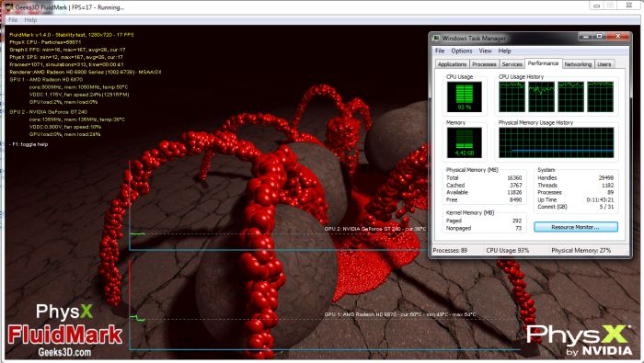The image size is (644, 363).
Task: Click the PhysX by NVIDIA logo
Action: pos(580,340)
